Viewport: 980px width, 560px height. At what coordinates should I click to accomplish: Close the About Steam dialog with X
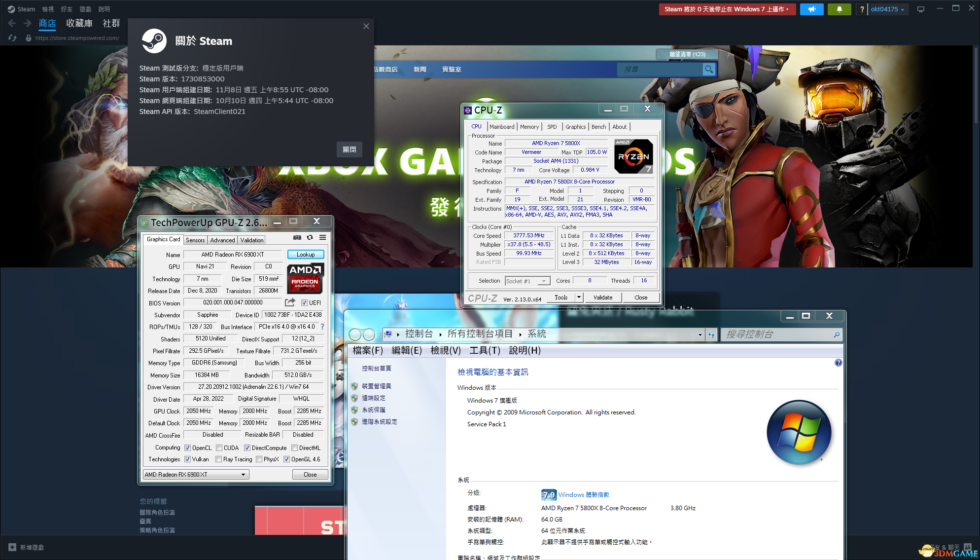(x=366, y=26)
